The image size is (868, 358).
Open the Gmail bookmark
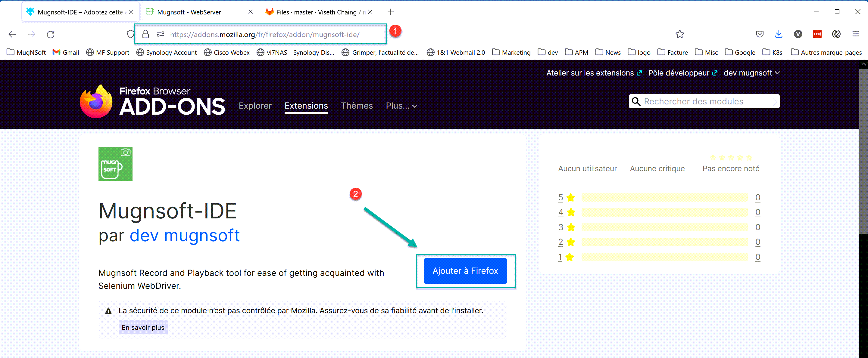click(x=66, y=52)
